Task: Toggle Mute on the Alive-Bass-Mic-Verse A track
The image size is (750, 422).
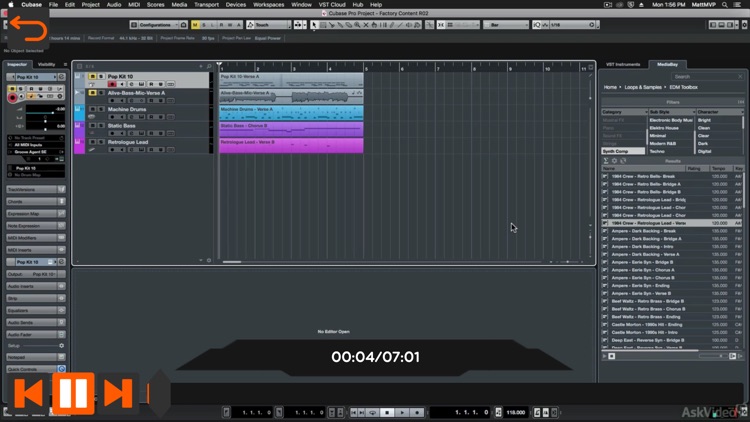Action: (93, 93)
